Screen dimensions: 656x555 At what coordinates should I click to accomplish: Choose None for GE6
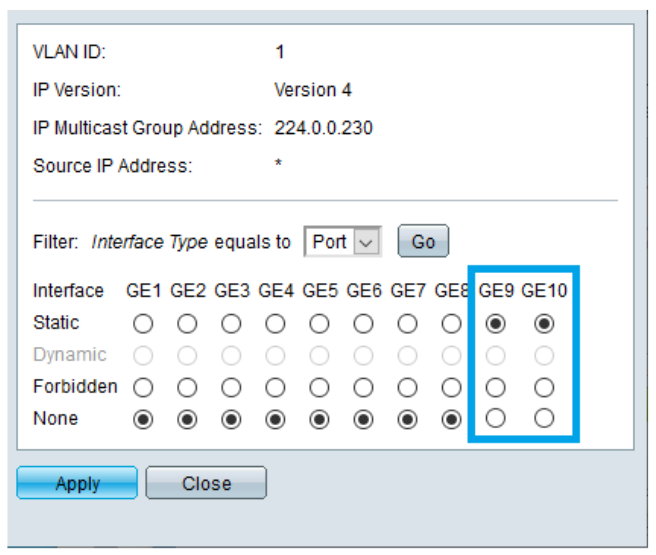363,419
